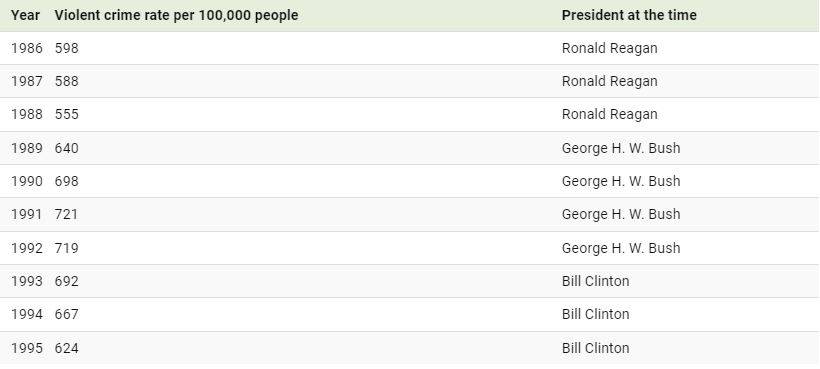The image size is (820, 369).
Task: Click Bill Clinton in the 1993 row
Action: (595, 281)
